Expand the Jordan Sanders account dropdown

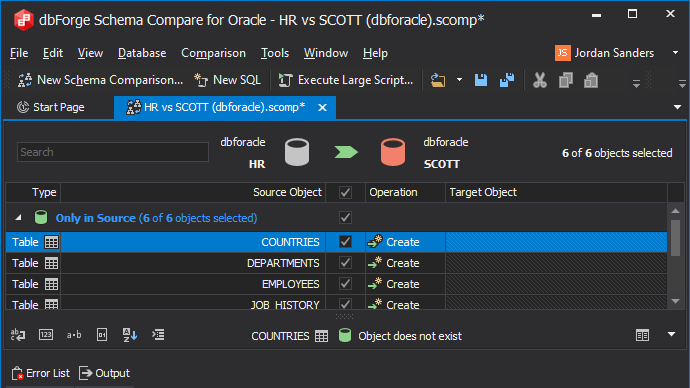click(x=675, y=53)
